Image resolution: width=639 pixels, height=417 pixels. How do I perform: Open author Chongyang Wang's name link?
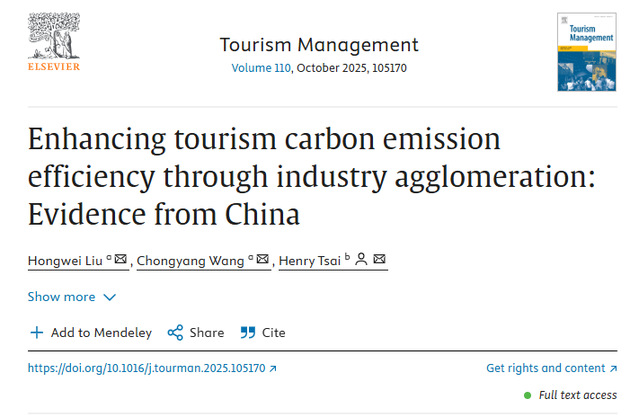pos(190,260)
